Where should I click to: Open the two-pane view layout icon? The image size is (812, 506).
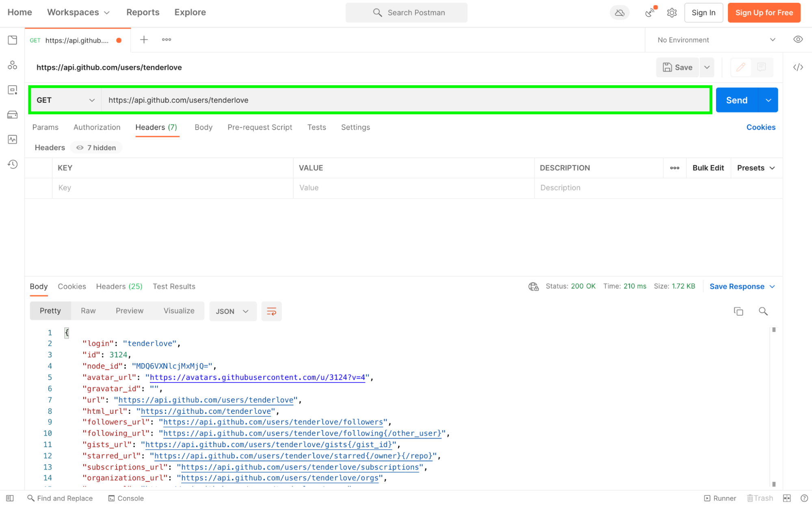pyautogui.click(x=787, y=498)
